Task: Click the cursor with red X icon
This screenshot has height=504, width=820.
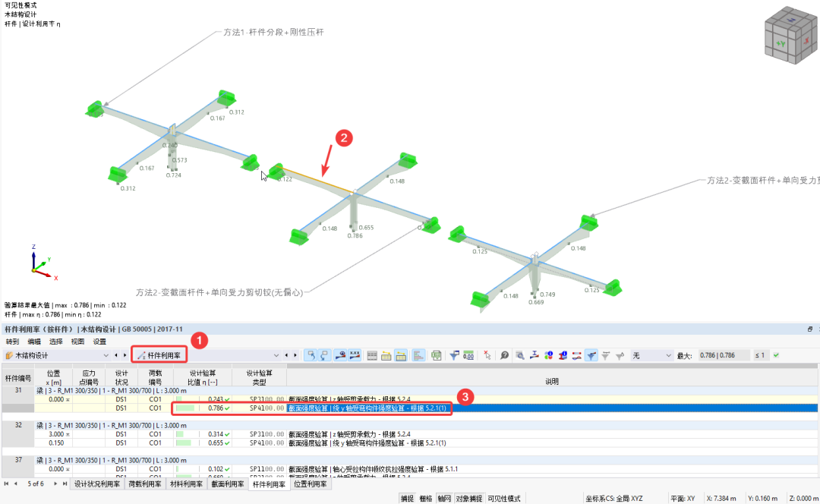Action: tap(487, 355)
